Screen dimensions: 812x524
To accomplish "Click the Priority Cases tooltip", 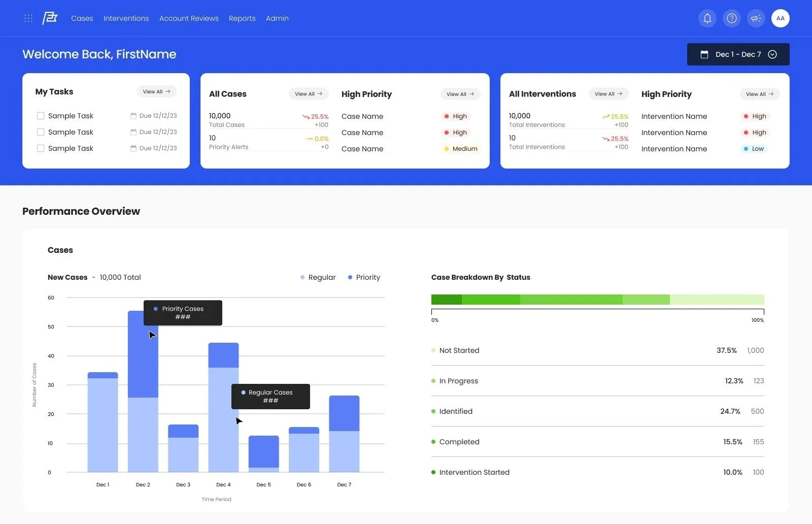I will tap(183, 313).
